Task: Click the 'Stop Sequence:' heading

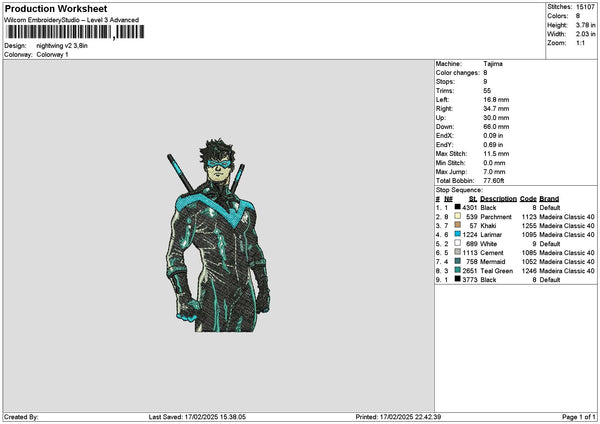Action: point(459,190)
